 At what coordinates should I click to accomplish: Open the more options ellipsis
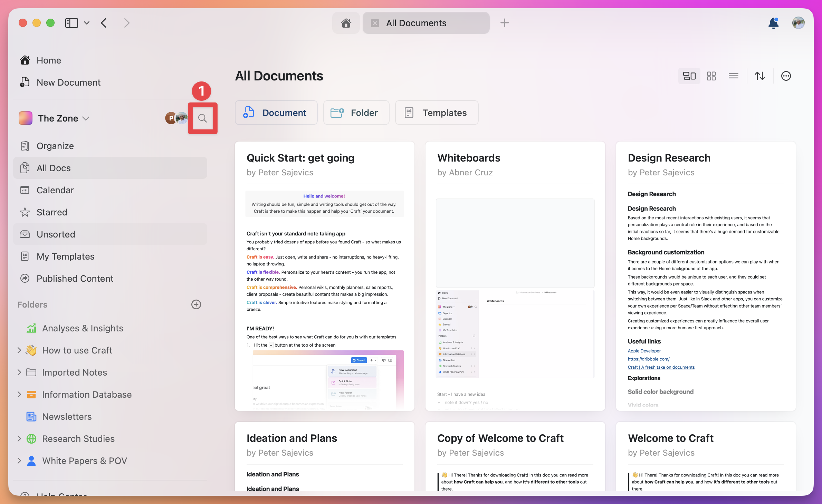click(x=786, y=76)
